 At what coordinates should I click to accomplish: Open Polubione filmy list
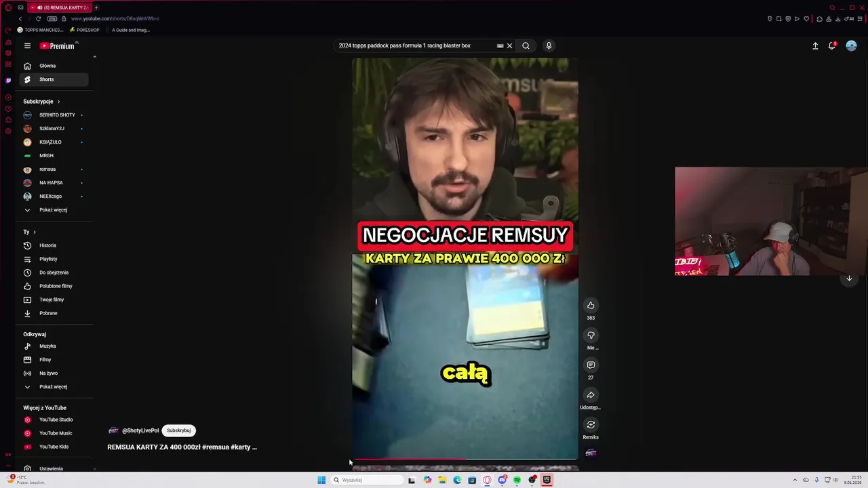(54, 286)
